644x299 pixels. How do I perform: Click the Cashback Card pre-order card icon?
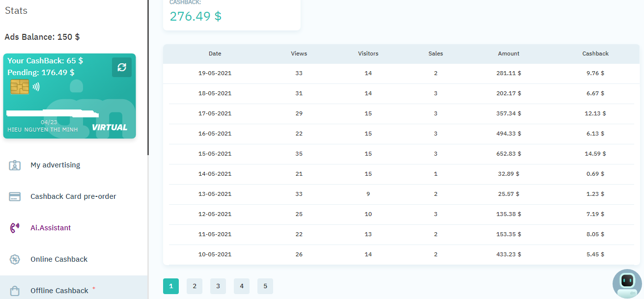[x=15, y=197]
